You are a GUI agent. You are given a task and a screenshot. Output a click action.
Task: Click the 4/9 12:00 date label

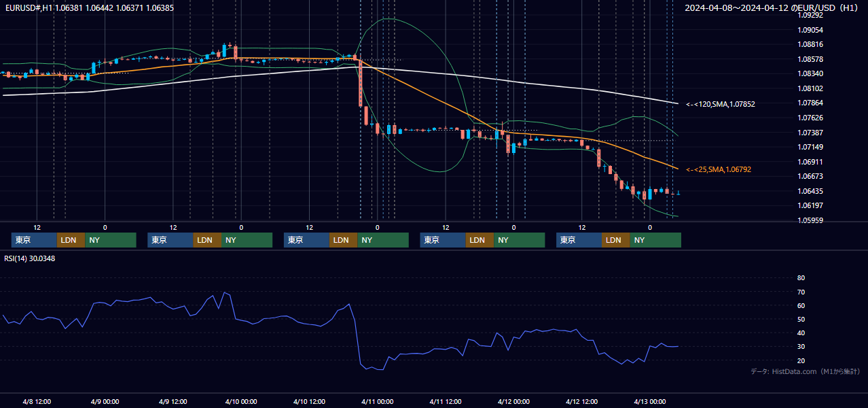coord(173,401)
